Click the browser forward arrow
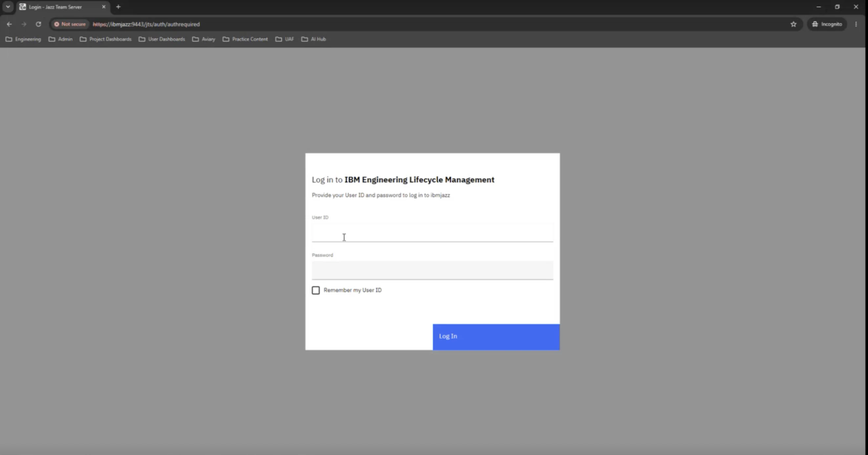The image size is (868, 455). (24, 24)
